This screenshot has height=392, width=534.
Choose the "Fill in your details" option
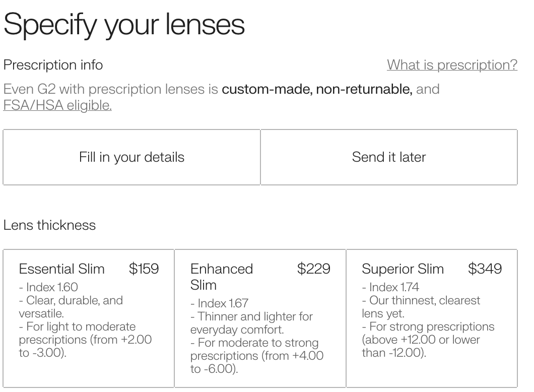pos(131,157)
